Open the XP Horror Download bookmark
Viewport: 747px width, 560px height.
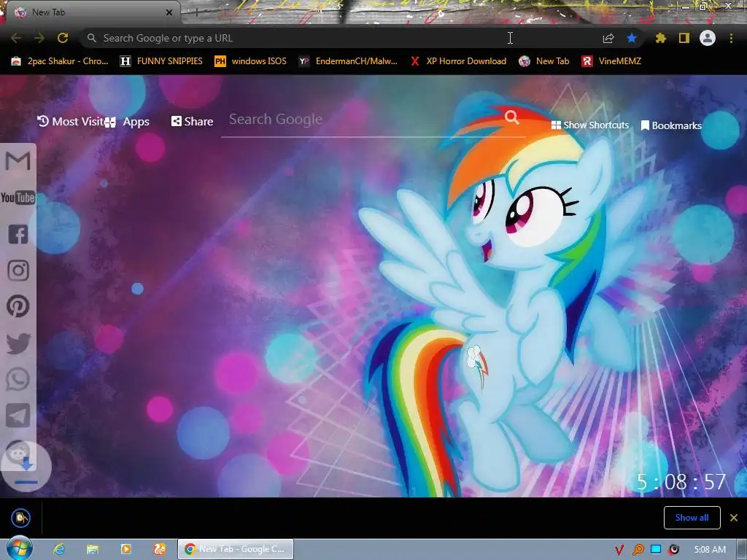point(458,61)
